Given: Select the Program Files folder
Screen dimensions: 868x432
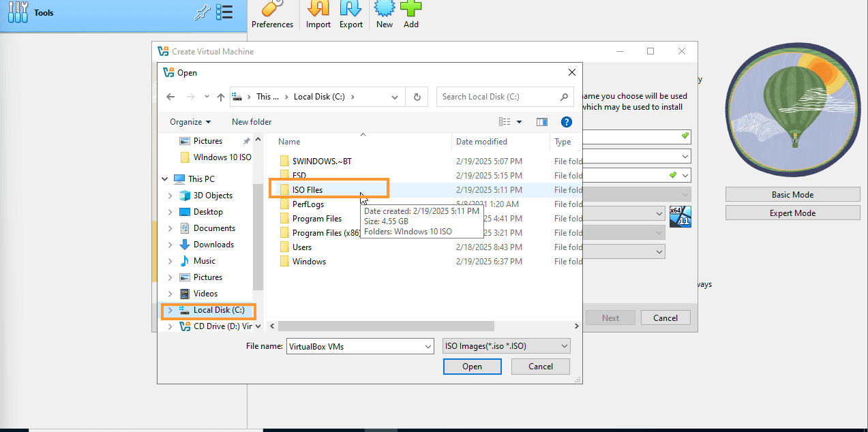Looking at the screenshot, I should [310, 219].
